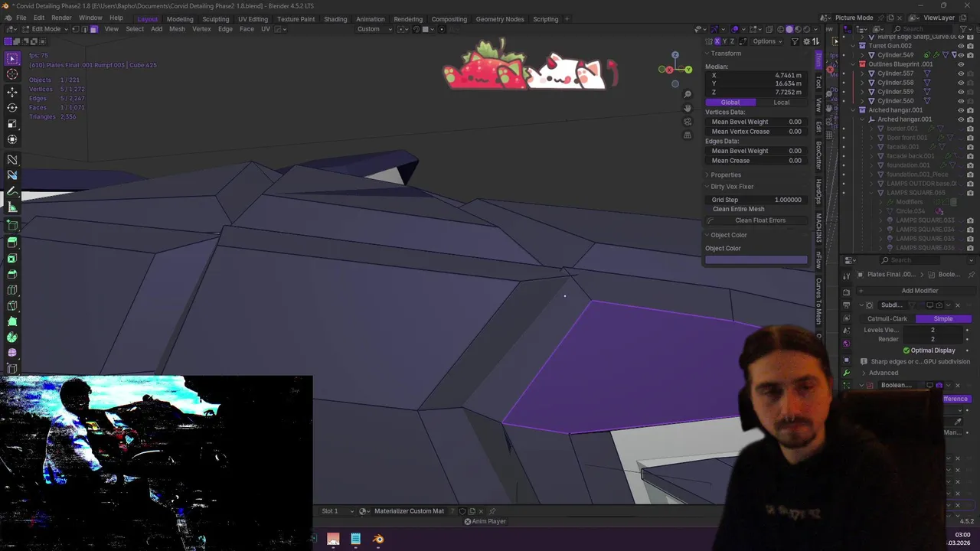
Task: Click Mean Crease value slider
Action: pyautogui.click(x=756, y=161)
